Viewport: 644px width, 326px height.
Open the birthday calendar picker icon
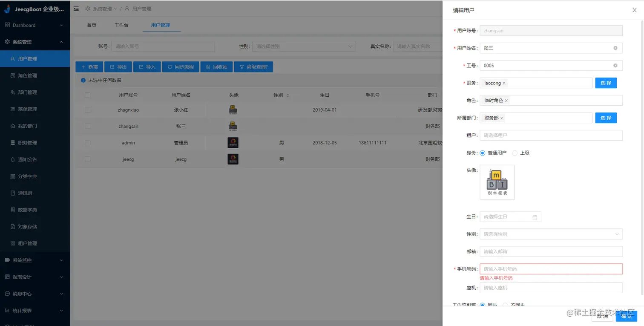point(535,216)
